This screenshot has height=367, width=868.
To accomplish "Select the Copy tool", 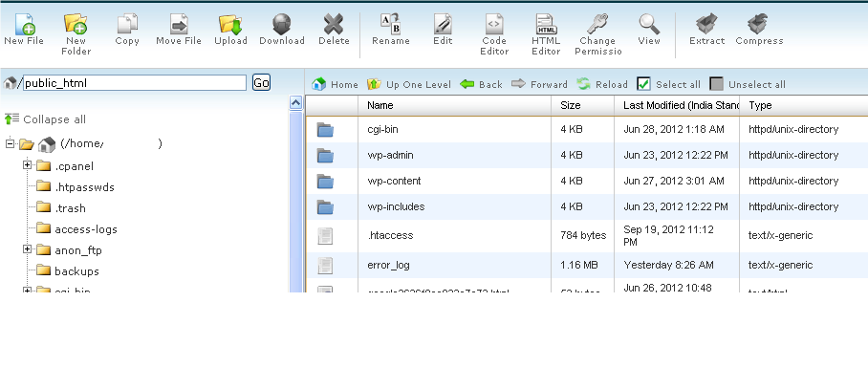I will 127,24.
